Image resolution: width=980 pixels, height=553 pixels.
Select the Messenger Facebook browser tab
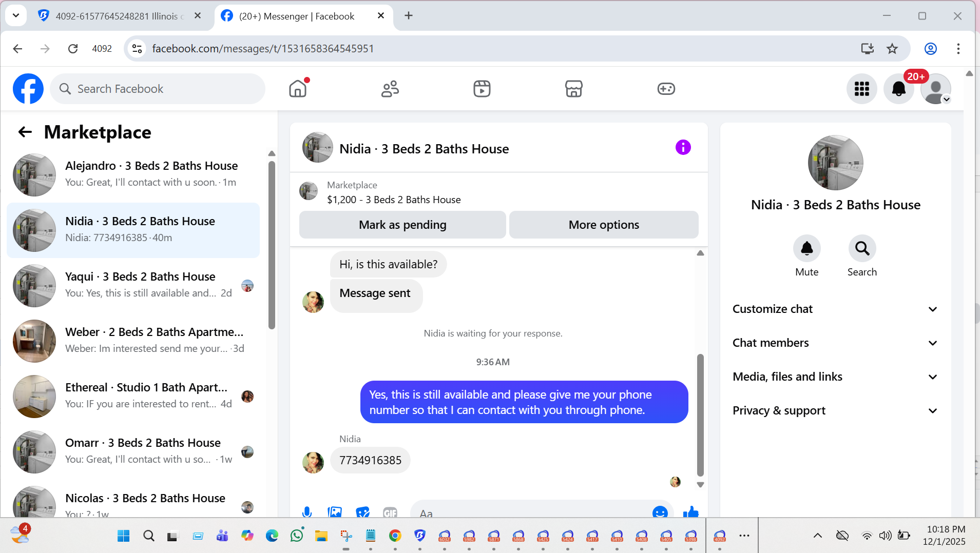pyautogui.click(x=304, y=16)
